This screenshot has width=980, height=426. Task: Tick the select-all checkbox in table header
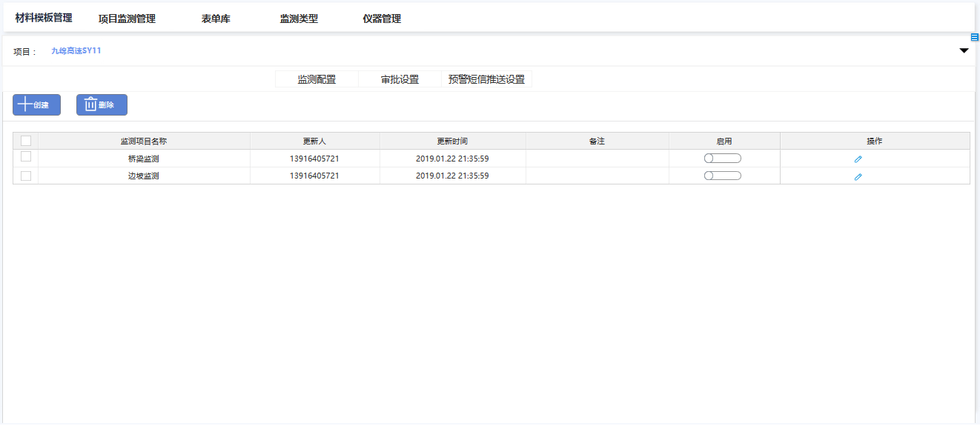coord(26,141)
